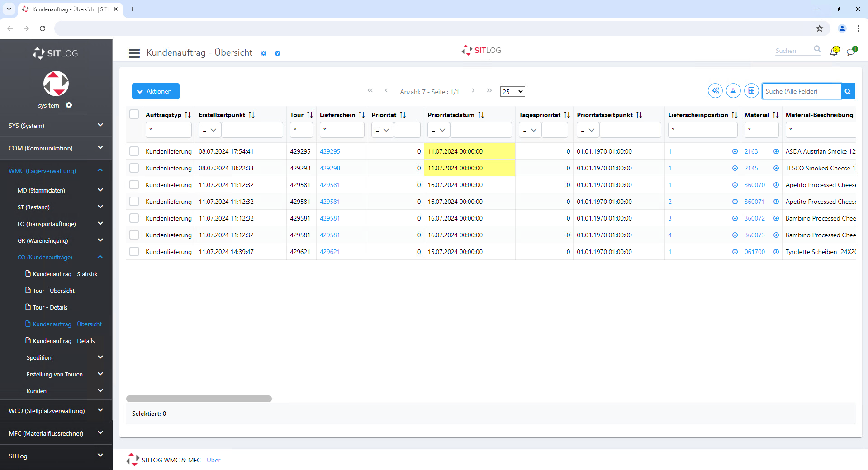Image resolution: width=868 pixels, height=470 pixels.
Task: Click the flask filter round button
Action: [x=733, y=91]
